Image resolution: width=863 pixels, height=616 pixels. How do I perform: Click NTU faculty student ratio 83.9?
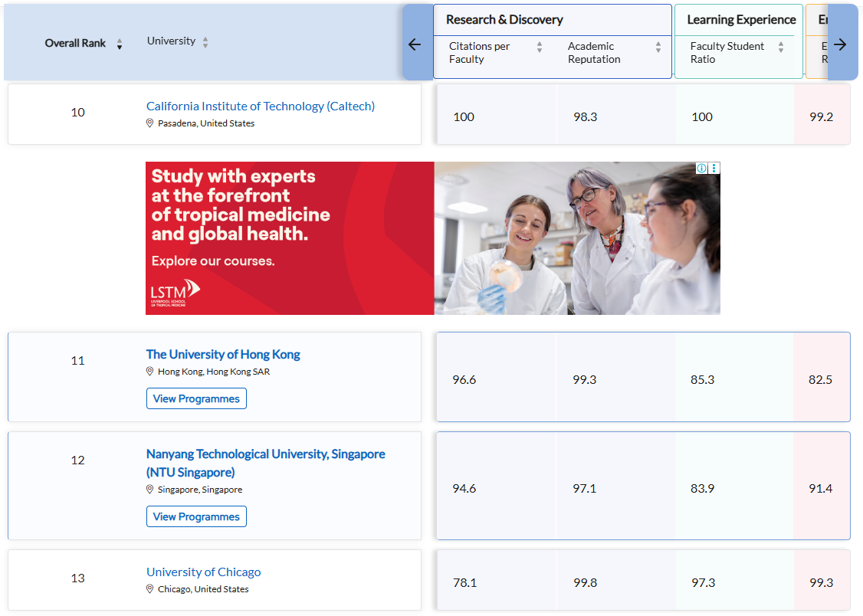tap(702, 488)
